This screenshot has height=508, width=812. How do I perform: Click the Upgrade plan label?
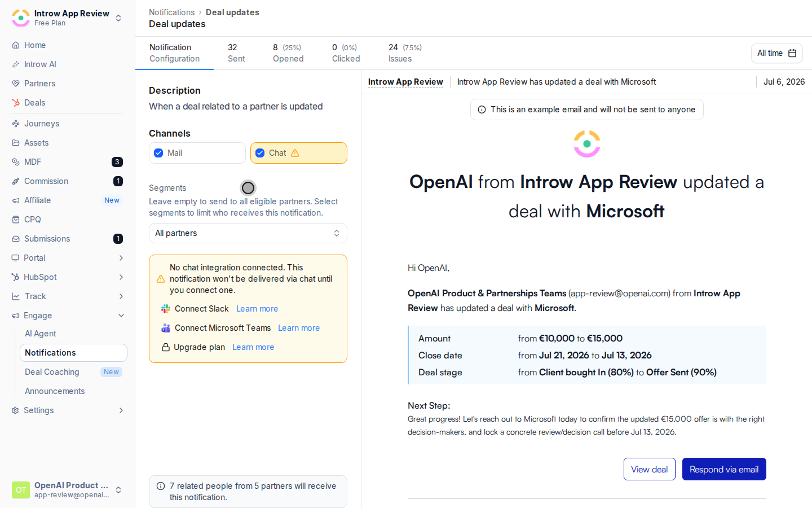click(199, 347)
